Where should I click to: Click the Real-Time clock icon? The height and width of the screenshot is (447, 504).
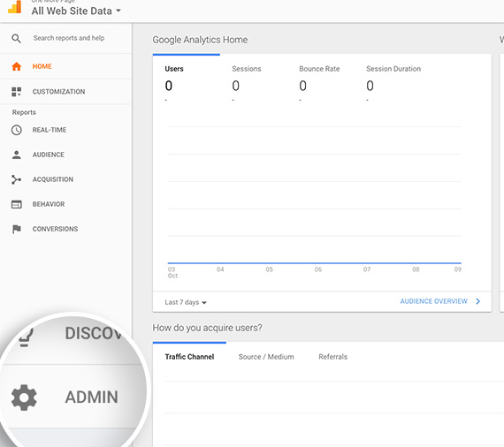pos(17,130)
